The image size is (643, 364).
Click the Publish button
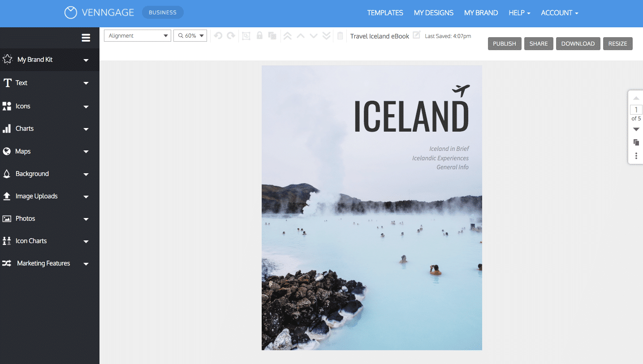tap(505, 43)
